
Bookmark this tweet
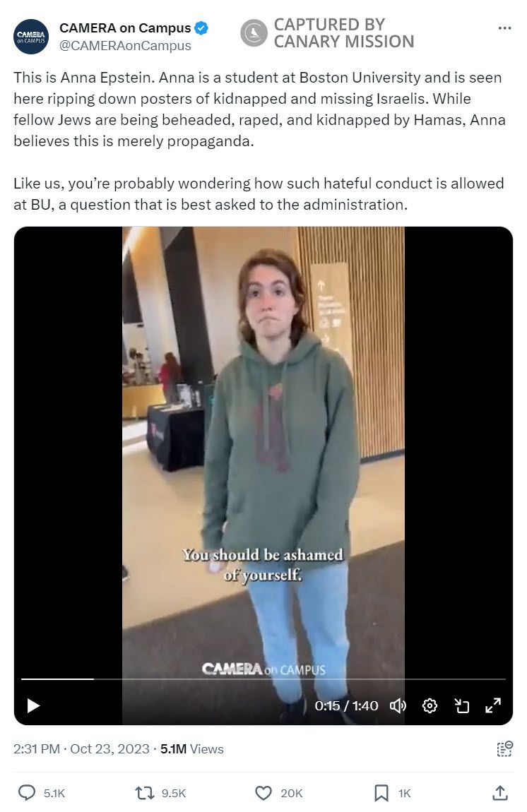click(x=381, y=793)
